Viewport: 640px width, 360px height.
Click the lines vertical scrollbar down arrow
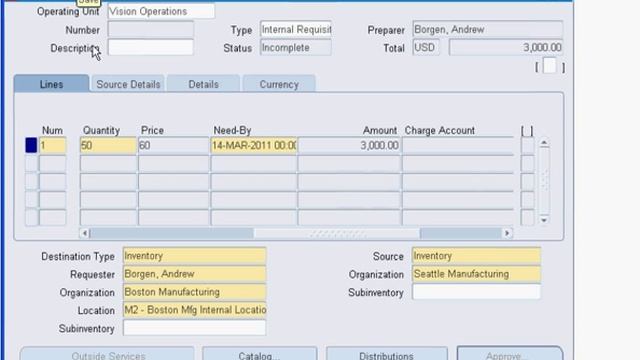point(544,220)
